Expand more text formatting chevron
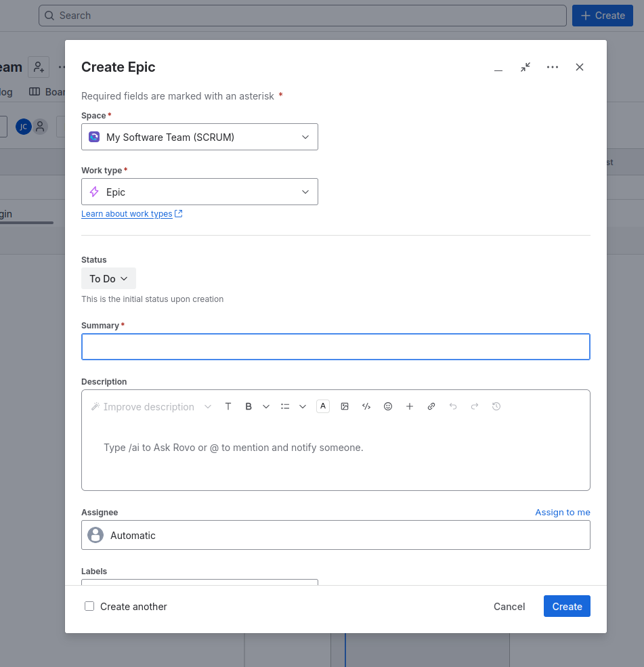Screen dimensions: 644x667 pos(266,407)
